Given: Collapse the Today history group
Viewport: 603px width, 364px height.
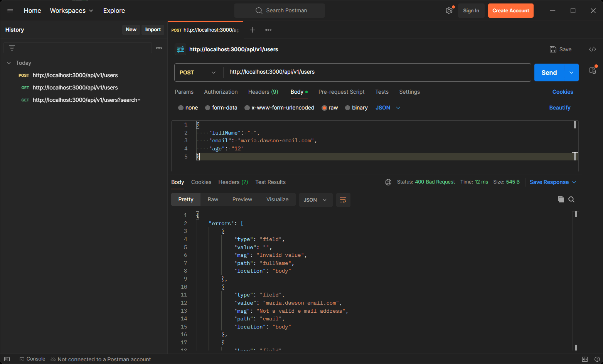Looking at the screenshot, I should (9, 63).
